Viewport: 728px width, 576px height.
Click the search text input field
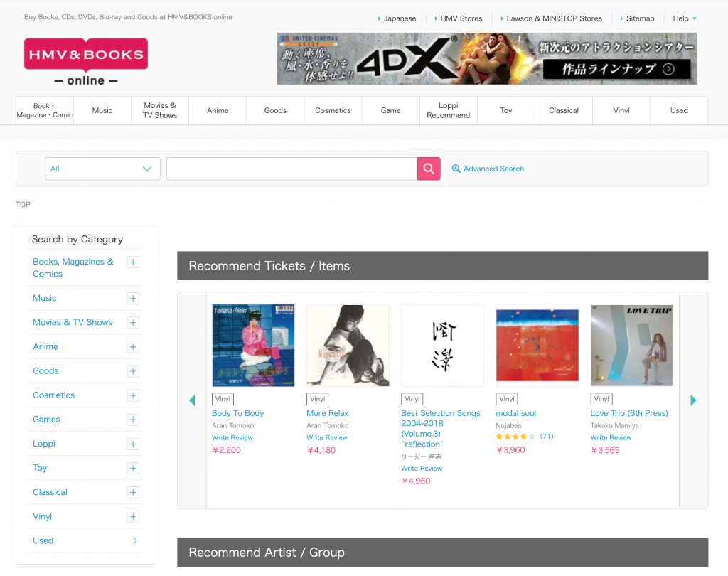tap(291, 169)
